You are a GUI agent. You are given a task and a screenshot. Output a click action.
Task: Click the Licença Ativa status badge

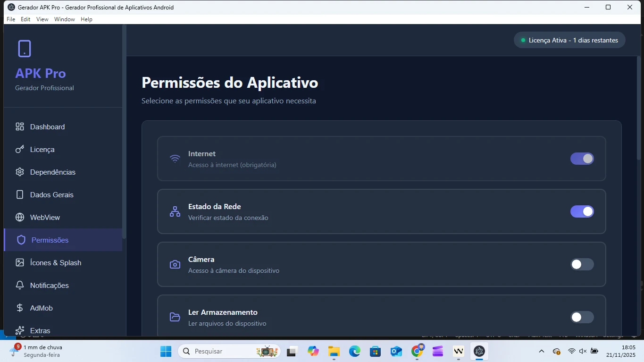click(569, 40)
